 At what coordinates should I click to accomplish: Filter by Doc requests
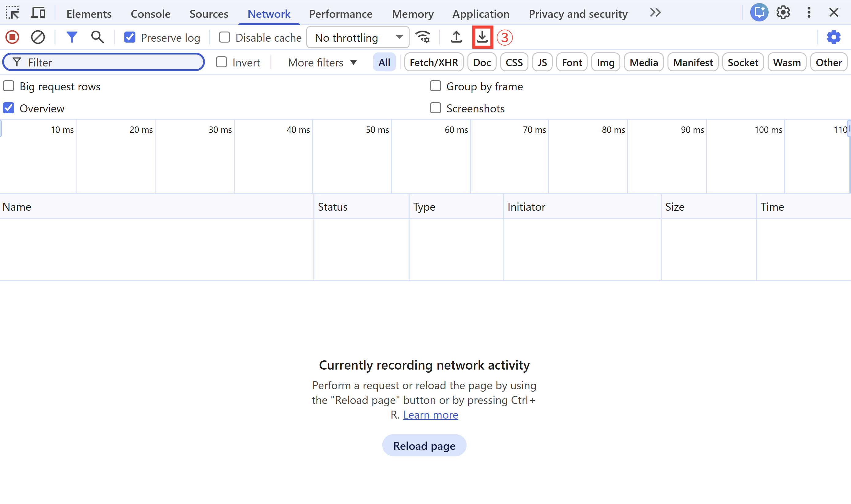pos(482,62)
